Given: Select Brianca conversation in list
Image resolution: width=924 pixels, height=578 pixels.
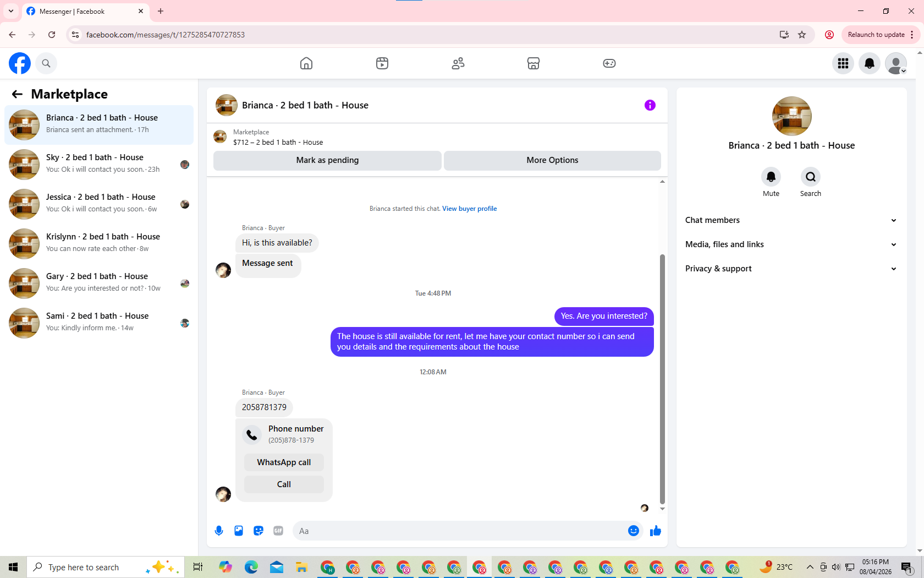Looking at the screenshot, I should click(99, 125).
